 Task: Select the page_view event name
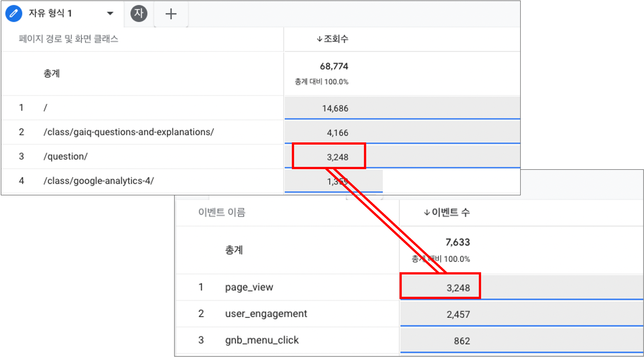click(249, 287)
